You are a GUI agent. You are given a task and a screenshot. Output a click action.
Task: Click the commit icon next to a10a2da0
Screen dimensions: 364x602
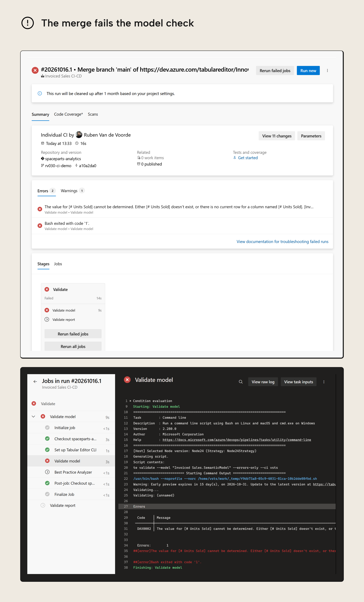click(76, 165)
